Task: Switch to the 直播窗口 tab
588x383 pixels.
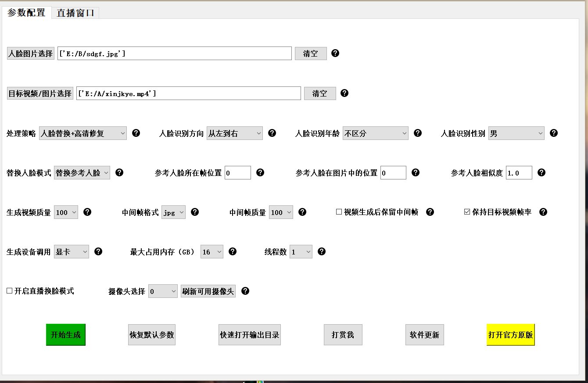Action: pos(75,13)
